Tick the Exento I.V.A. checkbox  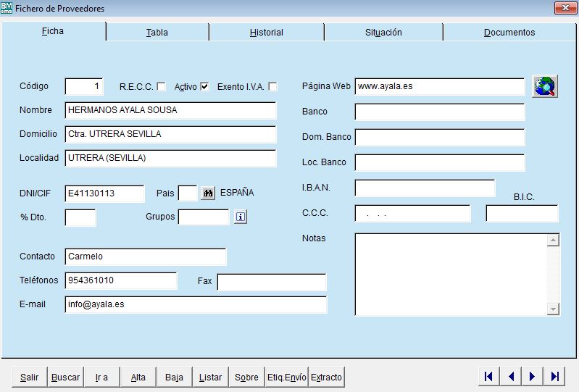click(x=272, y=86)
